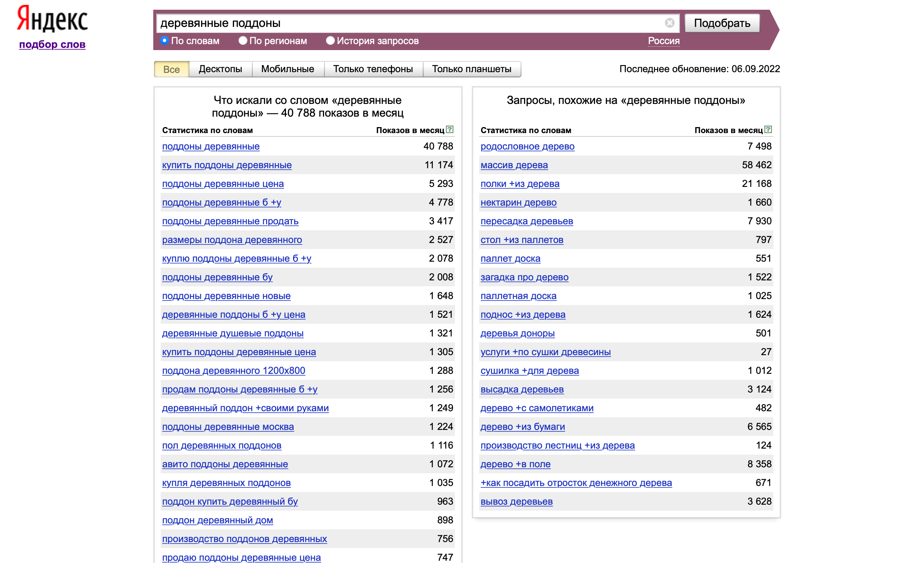
Task: Open 'продам поддоны деревянные б +у' link
Action: point(240,390)
